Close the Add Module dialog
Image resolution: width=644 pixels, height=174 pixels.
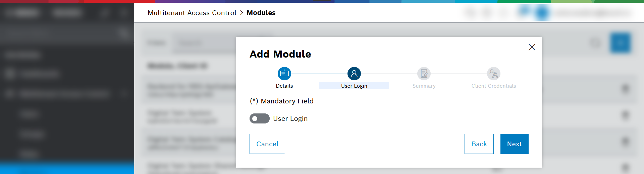point(532,47)
